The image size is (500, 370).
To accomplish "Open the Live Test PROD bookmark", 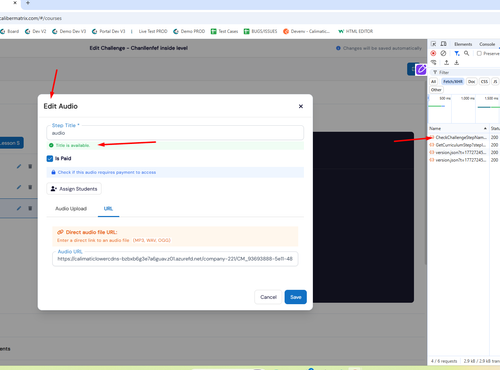I will (x=153, y=31).
